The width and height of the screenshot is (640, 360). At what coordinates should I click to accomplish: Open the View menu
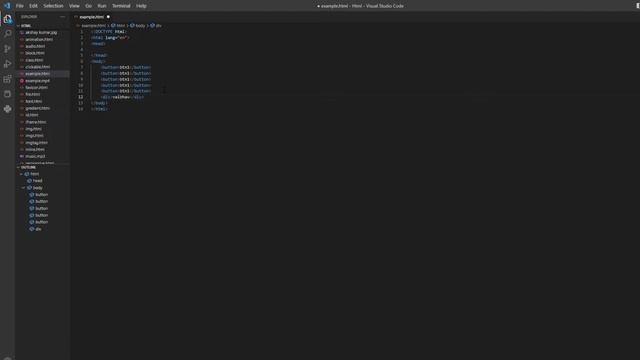pos(74,6)
